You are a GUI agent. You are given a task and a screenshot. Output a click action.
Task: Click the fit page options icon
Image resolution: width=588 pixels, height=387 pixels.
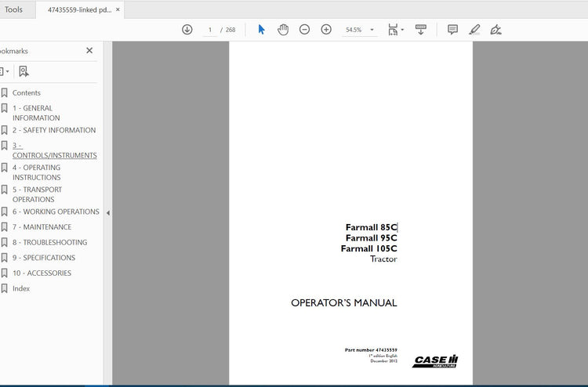(x=393, y=30)
